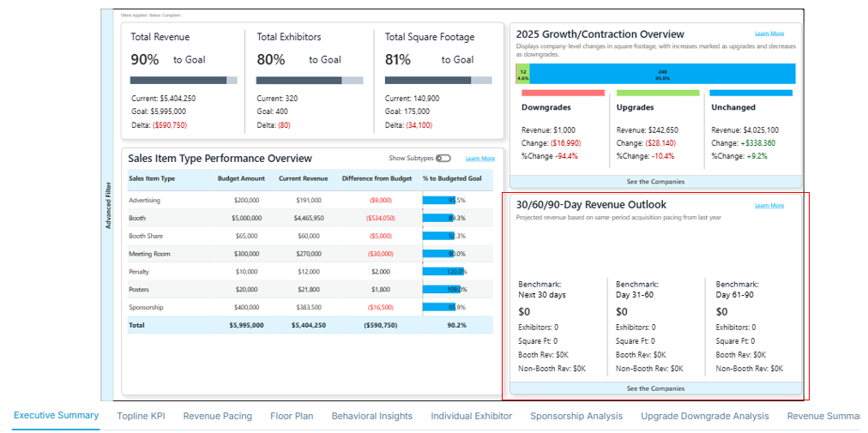Select the Total Revenue progress bar
The image size is (868, 433).
coord(183,81)
